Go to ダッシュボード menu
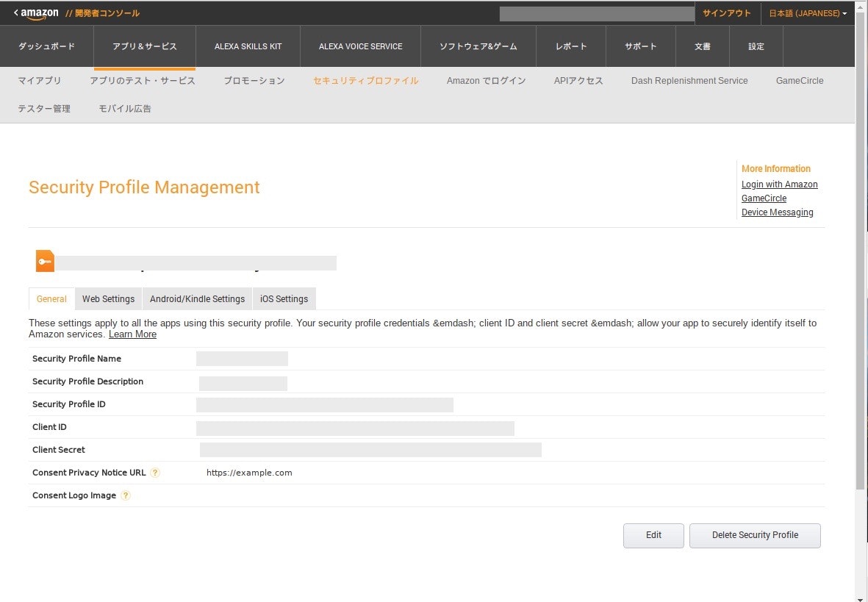Viewport: 868px width, 602px height. (x=46, y=46)
